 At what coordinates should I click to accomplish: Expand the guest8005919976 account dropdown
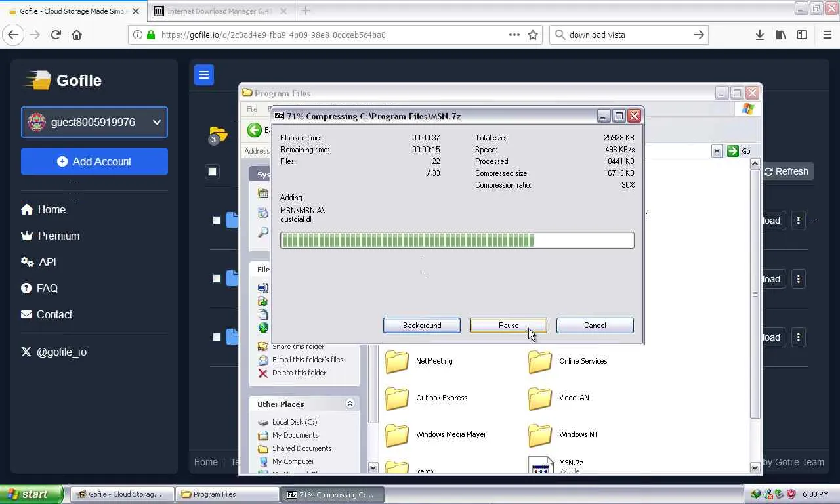(94, 122)
